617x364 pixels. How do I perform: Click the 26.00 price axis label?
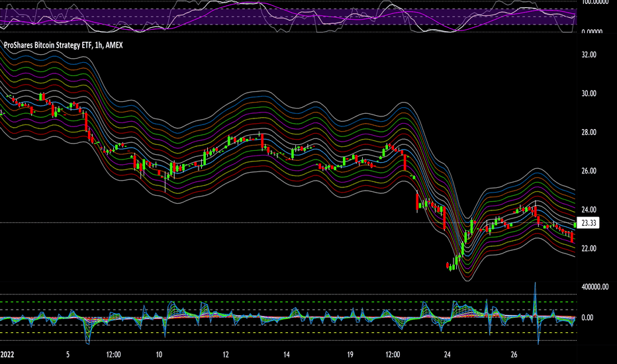pos(589,171)
